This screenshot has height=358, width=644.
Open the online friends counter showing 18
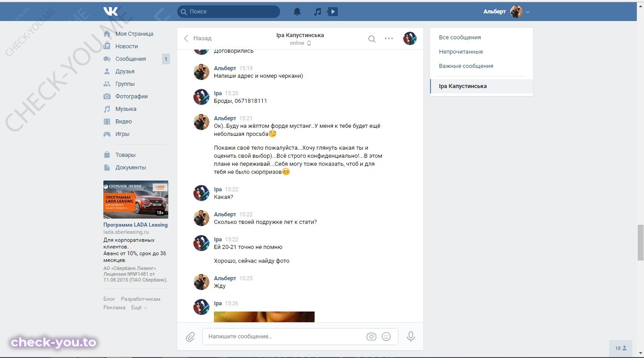(621, 348)
